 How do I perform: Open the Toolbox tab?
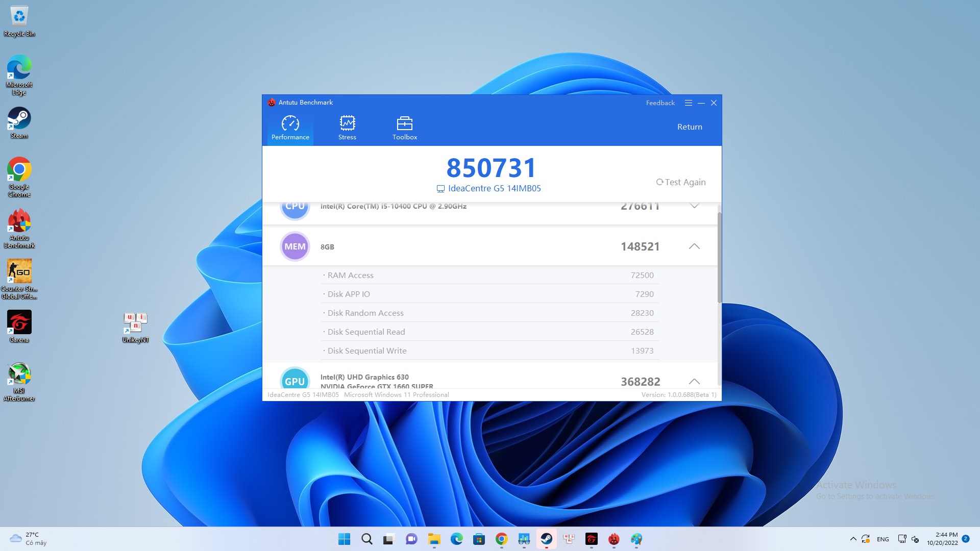[x=404, y=128]
